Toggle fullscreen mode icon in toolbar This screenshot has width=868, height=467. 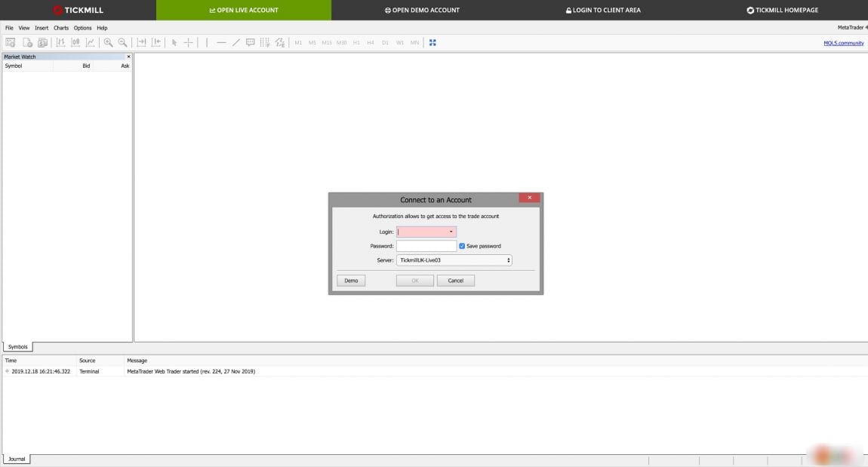click(x=432, y=43)
